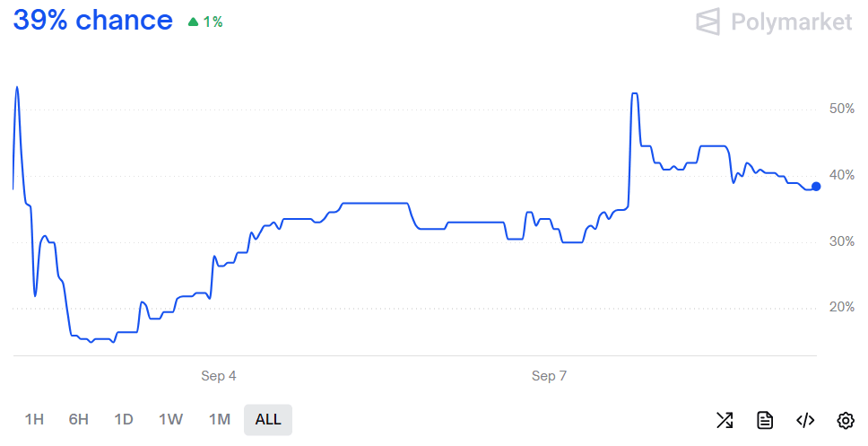Click the Polymarket wordmark text

click(792, 22)
